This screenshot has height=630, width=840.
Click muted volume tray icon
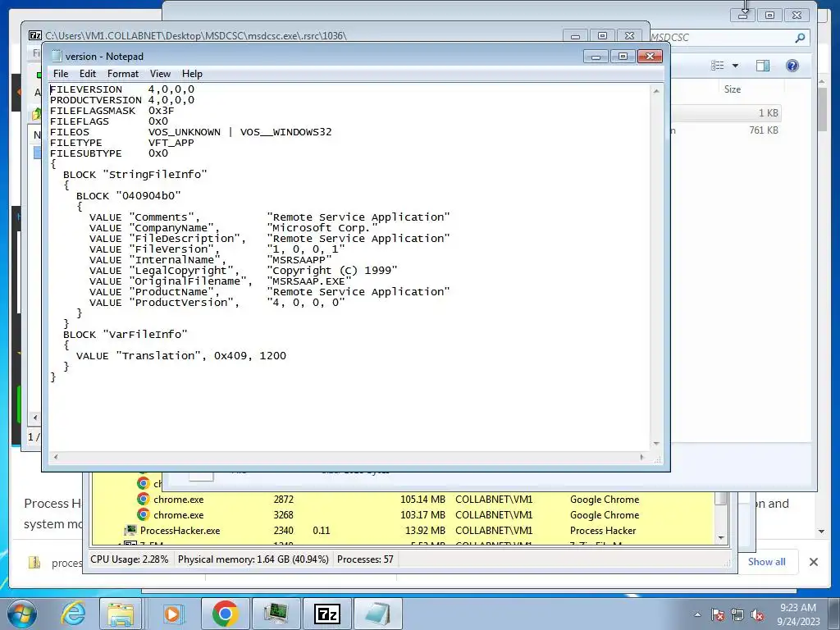[757, 614]
